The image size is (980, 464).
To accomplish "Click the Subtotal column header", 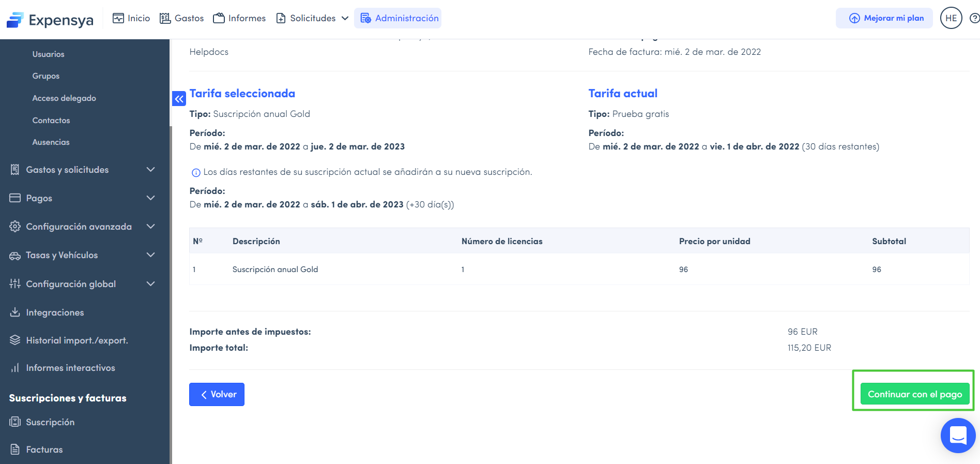I will 889,241.
